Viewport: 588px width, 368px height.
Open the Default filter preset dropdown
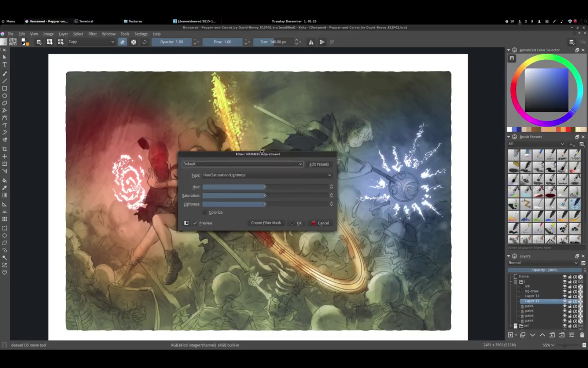(x=243, y=164)
